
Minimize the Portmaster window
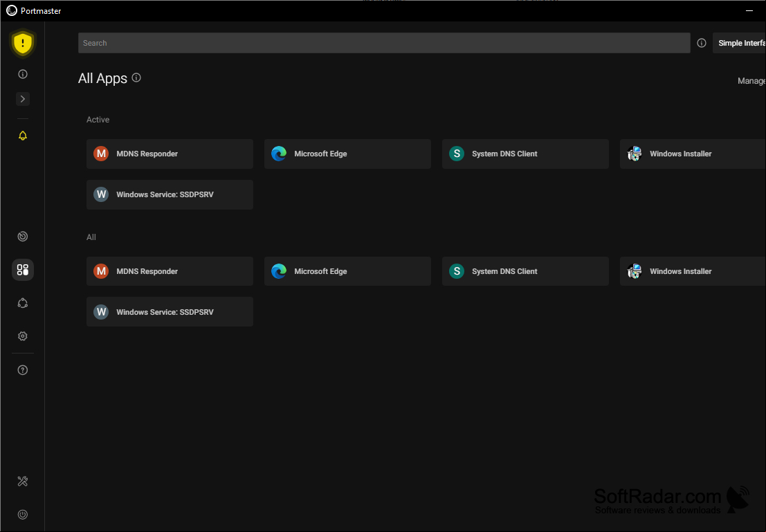point(749,11)
